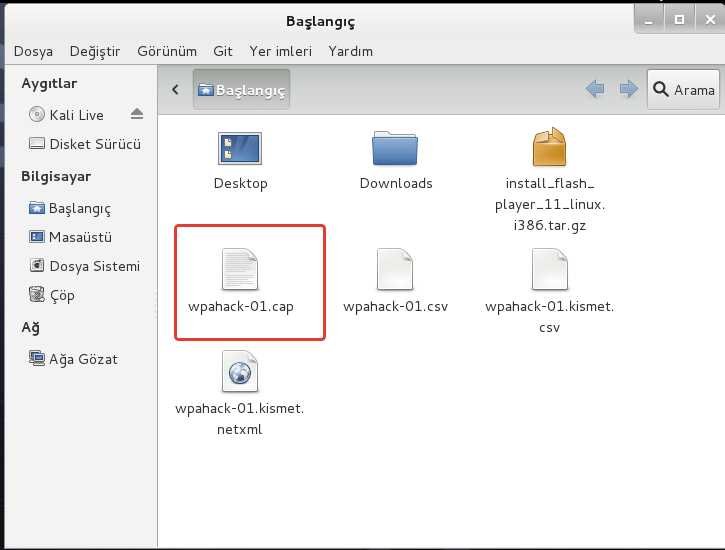Go forward with the right arrow

[628, 89]
